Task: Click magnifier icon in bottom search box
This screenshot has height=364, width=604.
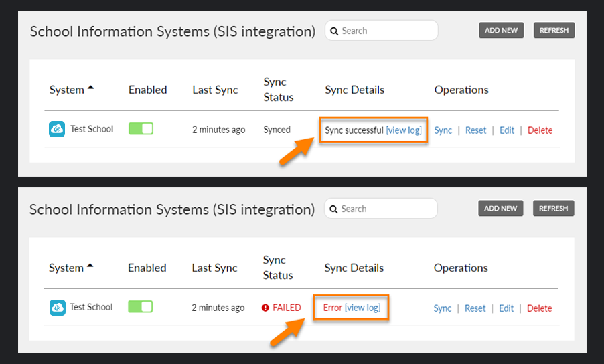Action: click(x=333, y=209)
